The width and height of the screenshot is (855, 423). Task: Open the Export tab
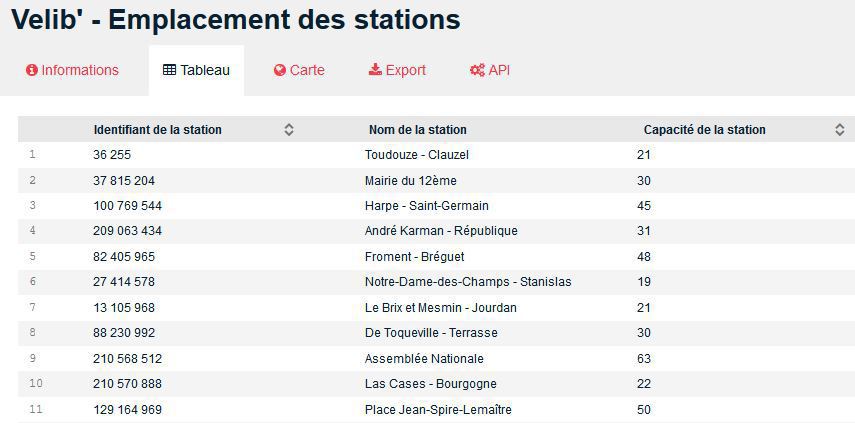coord(405,71)
